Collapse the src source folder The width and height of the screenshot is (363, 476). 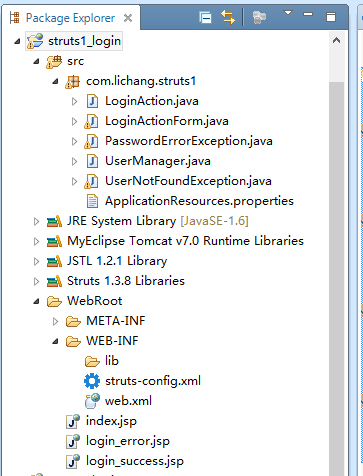click(36, 61)
